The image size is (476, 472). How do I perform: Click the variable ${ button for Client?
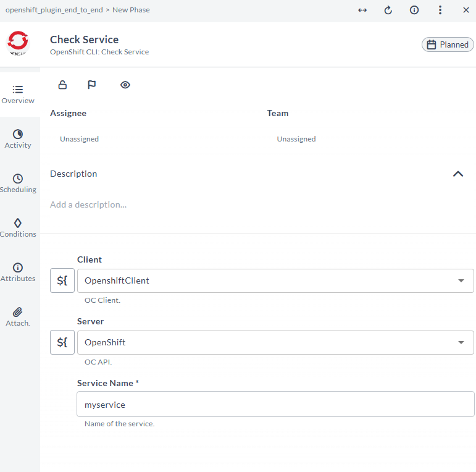click(x=62, y=280)
